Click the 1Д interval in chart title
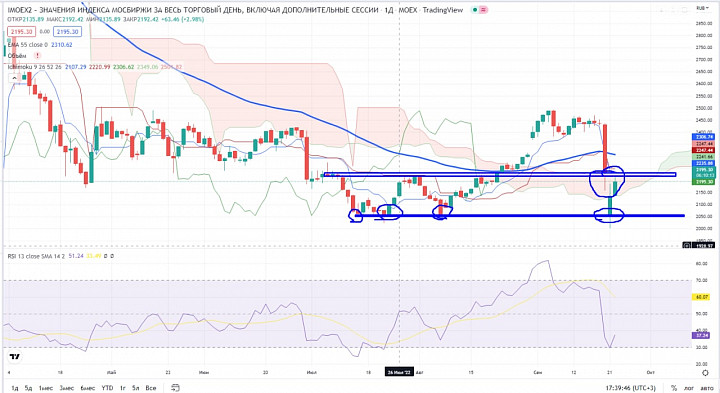This screenshot has width=720, height=393. 389,10
